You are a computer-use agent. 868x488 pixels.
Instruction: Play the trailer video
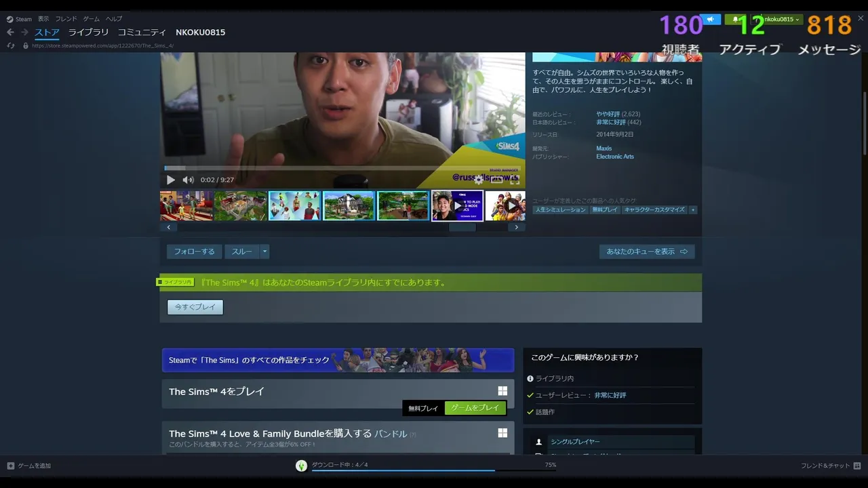tap(171, 180)
